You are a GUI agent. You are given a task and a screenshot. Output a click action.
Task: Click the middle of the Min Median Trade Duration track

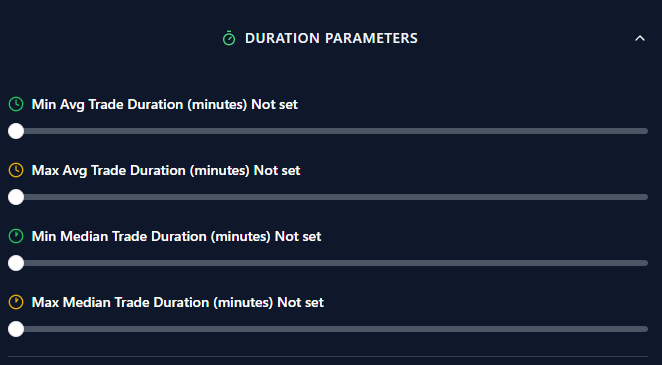(328, 263)
